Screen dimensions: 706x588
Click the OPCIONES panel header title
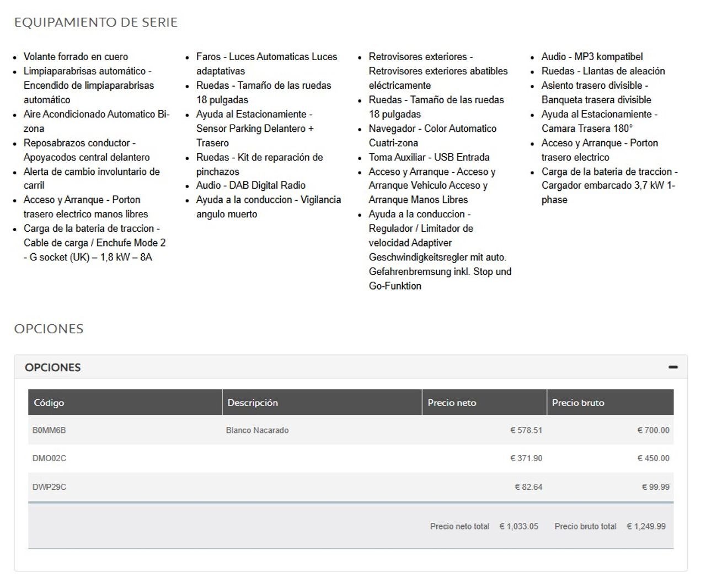click(x=53, y=367)
